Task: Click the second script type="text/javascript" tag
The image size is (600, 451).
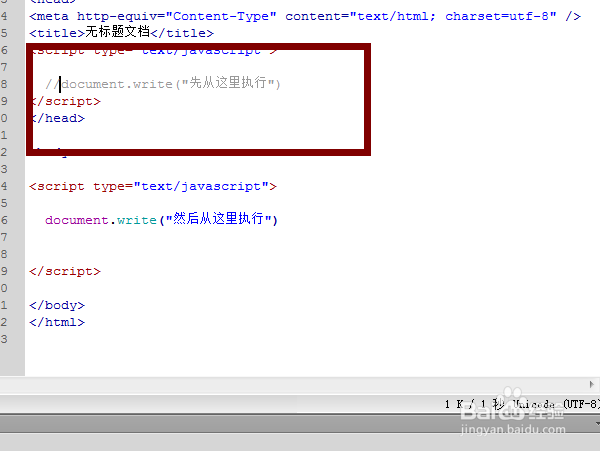Action: coord(153,186)
